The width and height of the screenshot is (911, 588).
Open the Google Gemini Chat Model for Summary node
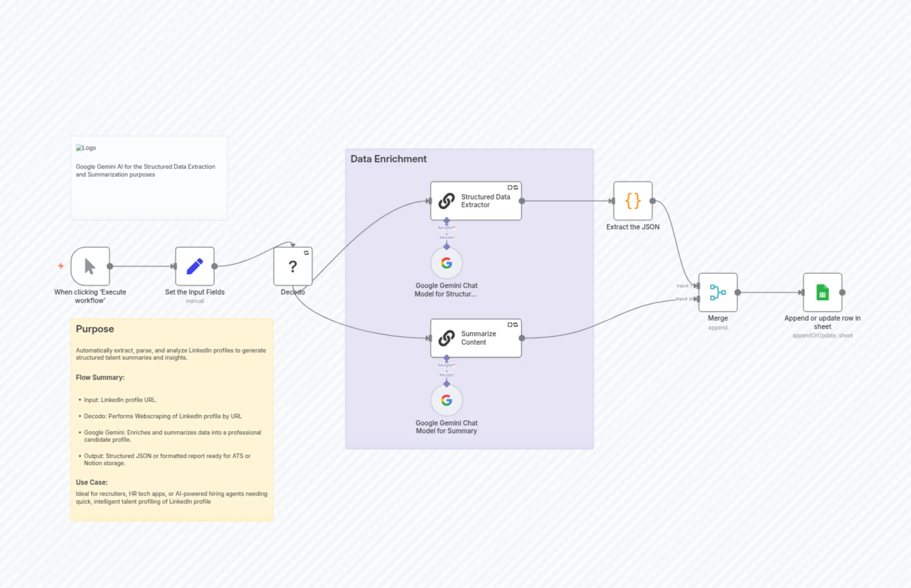[446, 400]
